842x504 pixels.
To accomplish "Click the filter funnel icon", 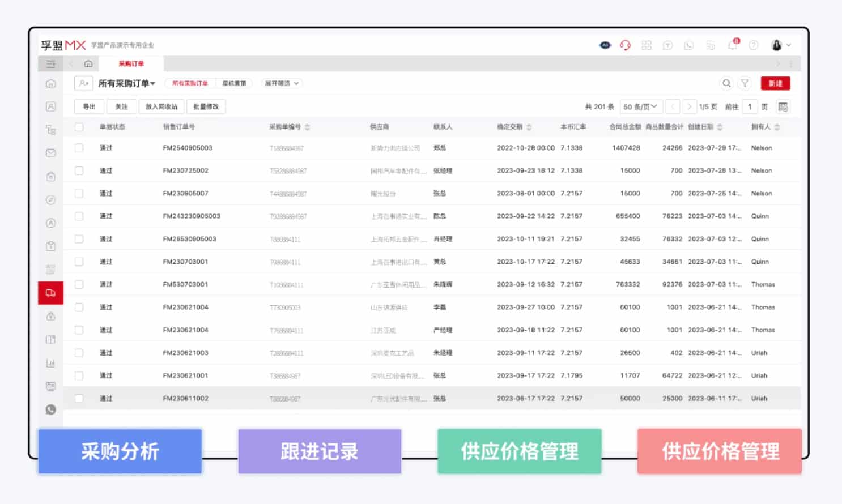I will tap(745, 83).
